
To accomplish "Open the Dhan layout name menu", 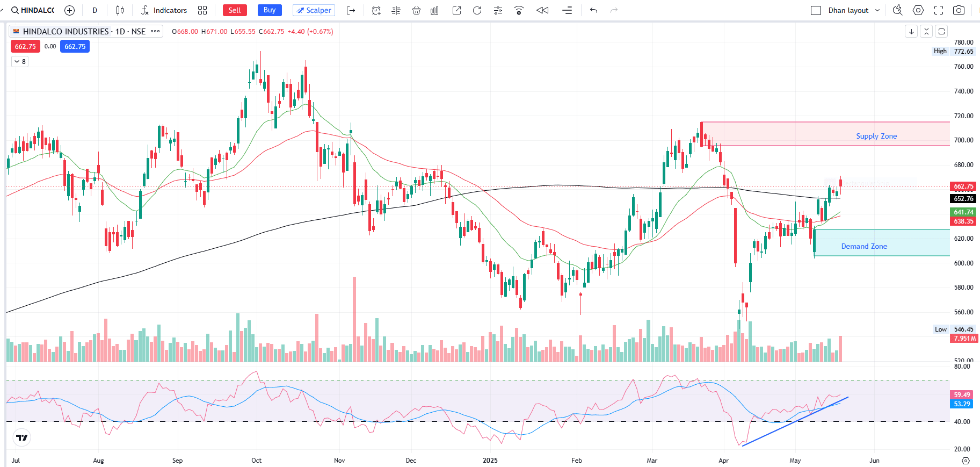I will (x=848, y=10).
